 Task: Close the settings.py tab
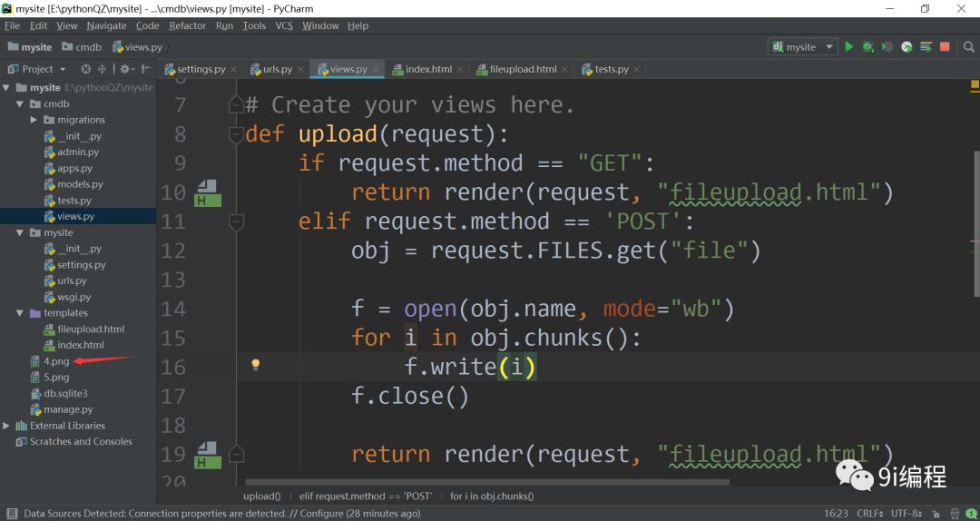point(233,69)
